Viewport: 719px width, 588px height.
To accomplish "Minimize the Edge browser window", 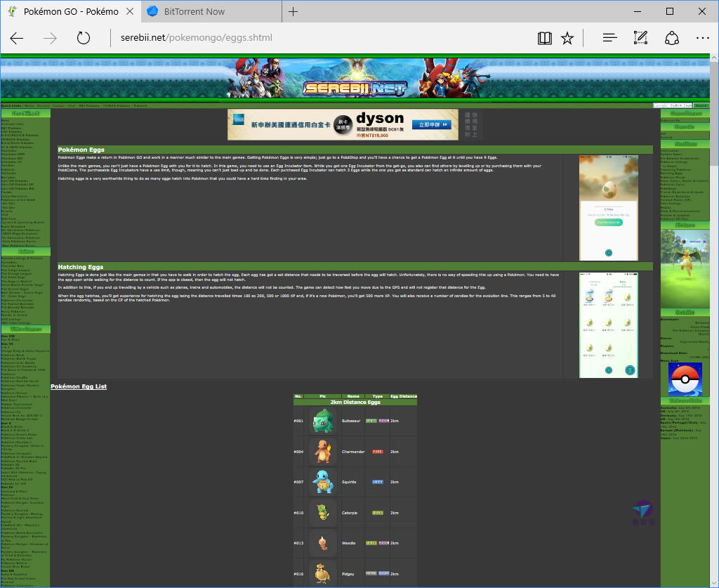I will (x=638, y=11).
